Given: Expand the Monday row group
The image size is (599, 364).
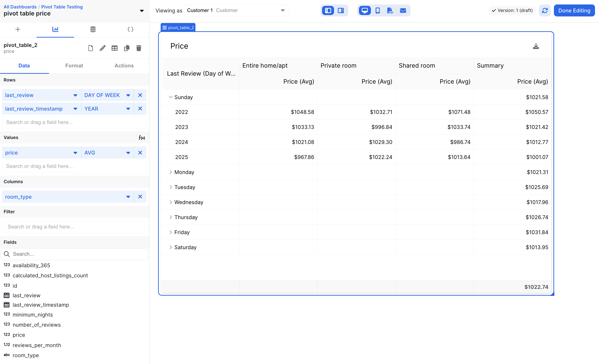Looking at the screenshot, I should [170, 172].
